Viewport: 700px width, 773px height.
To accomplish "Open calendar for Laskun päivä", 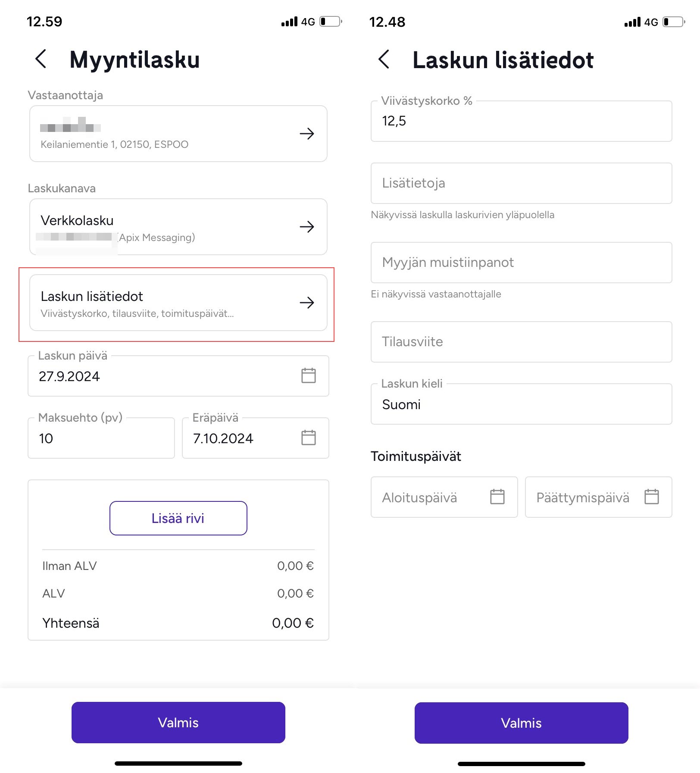I will pyautogui.click(x=308, y=376).
